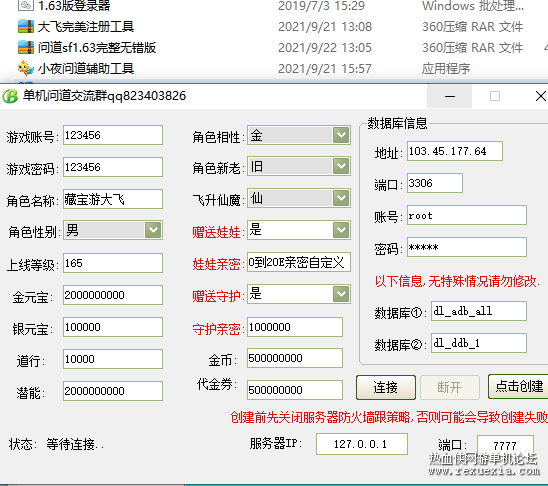Select the 问道sf1.63完整无错版 archive icon
Image resolution: width=548 pixels, height=486 pixels.
point(26,48)
